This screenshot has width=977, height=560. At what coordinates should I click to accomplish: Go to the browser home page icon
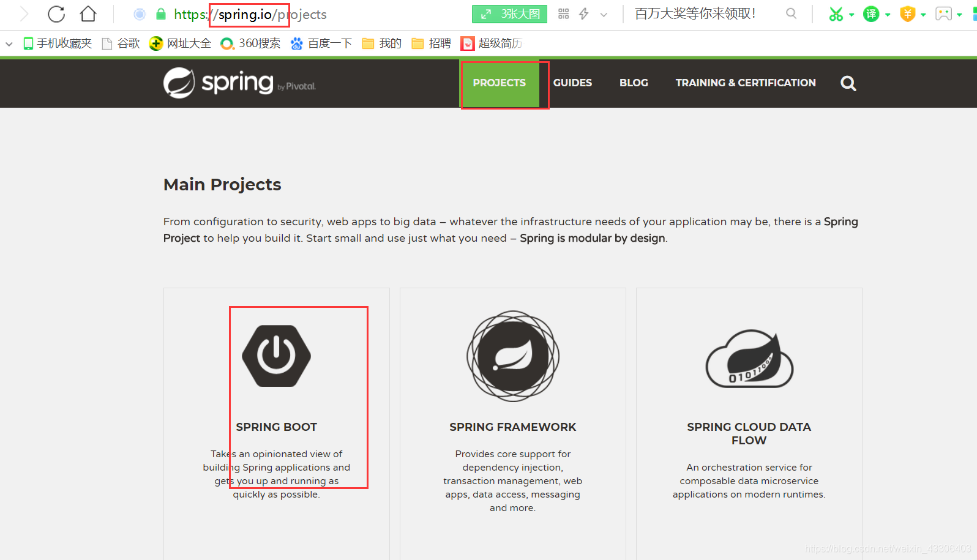pos(89,13)
